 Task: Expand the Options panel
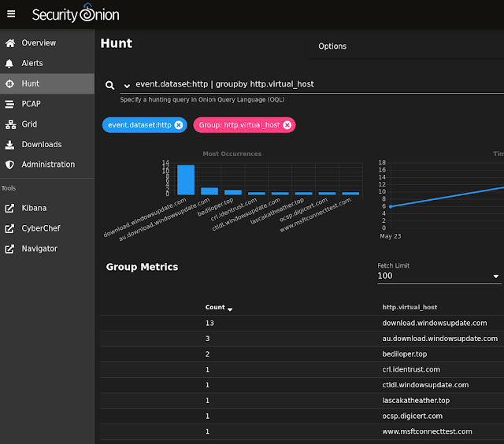point(332,46)
